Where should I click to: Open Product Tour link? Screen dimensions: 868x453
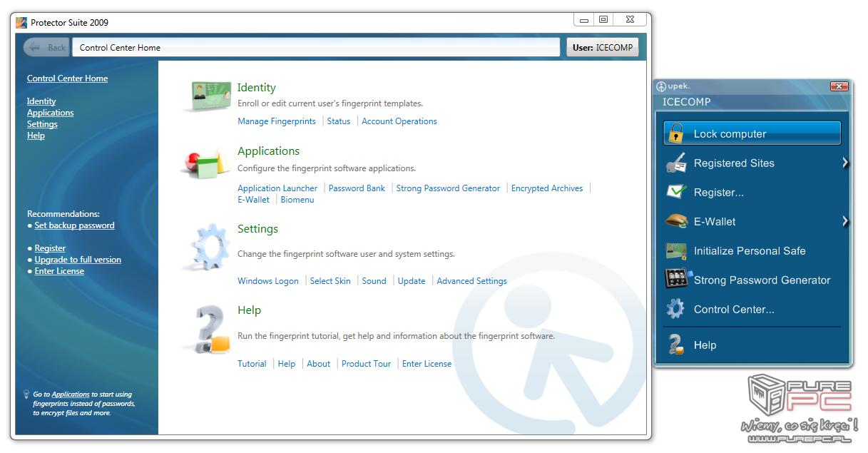tap(366, 364)
